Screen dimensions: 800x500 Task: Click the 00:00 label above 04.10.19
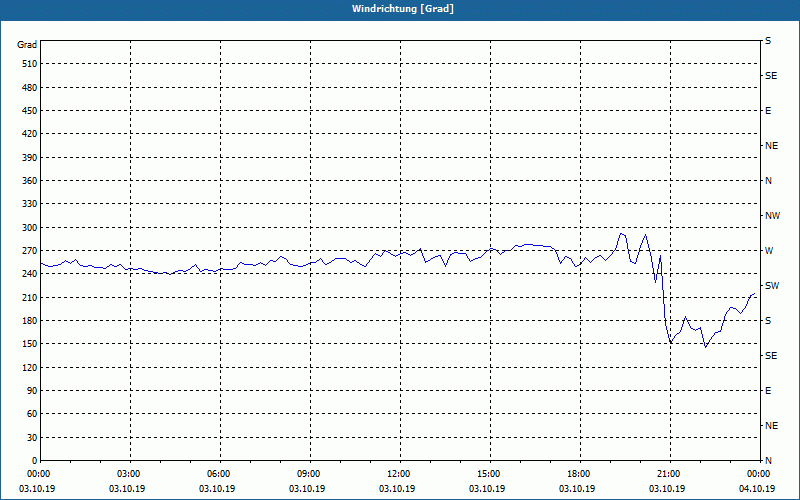point(759,474)
